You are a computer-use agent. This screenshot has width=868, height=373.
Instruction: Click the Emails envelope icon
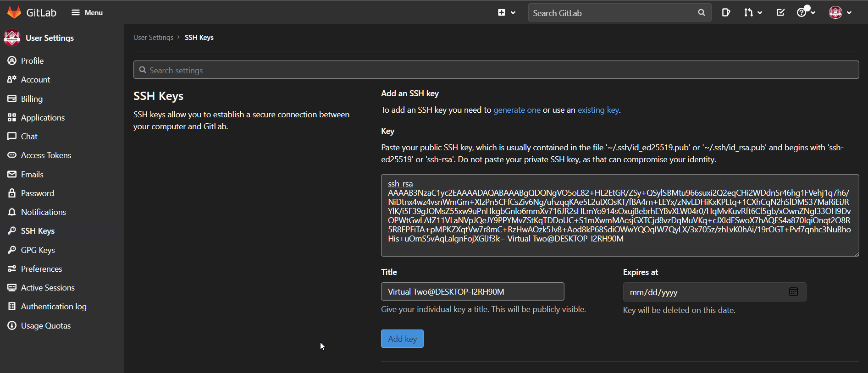click(x=12, y=174)
